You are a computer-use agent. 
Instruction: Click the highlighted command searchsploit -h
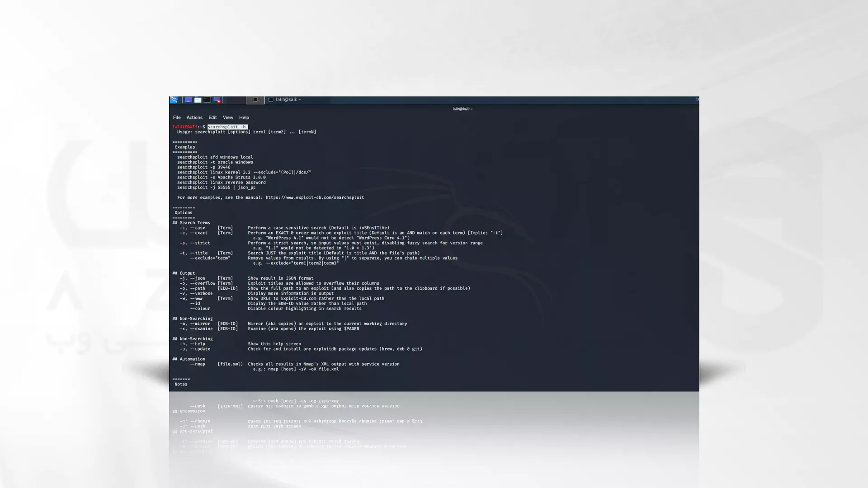[227, 127]
